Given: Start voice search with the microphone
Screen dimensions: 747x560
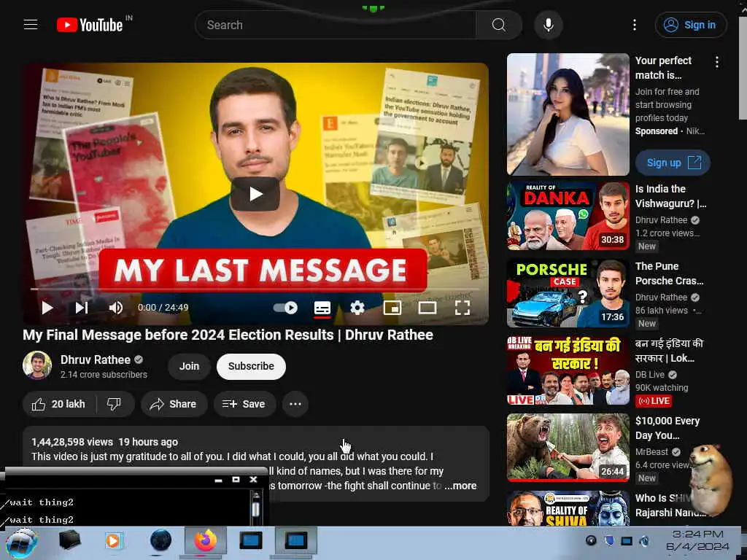Looking at the screenshot, I should 549,25.
